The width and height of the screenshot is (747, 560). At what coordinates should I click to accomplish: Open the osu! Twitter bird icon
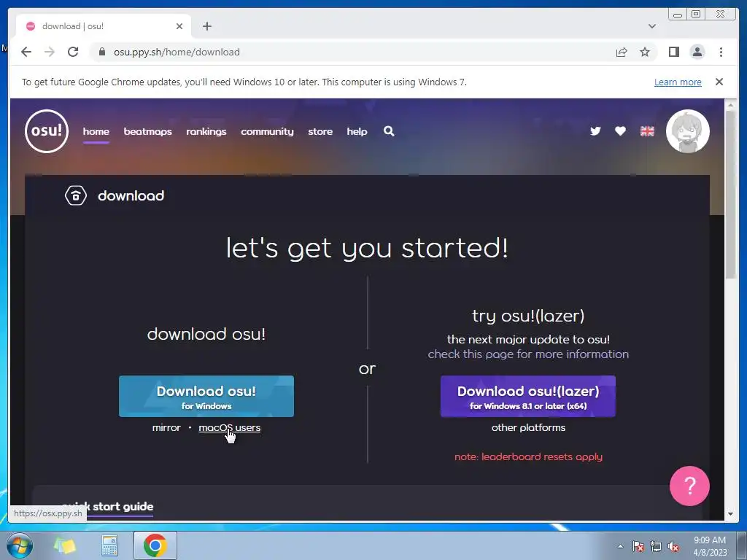[595, 131]
